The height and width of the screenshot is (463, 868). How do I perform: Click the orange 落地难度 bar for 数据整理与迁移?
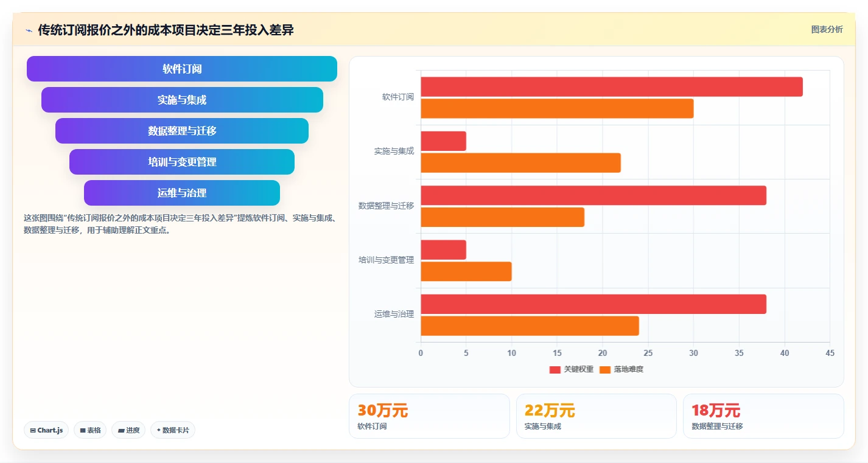pos(502,217)
